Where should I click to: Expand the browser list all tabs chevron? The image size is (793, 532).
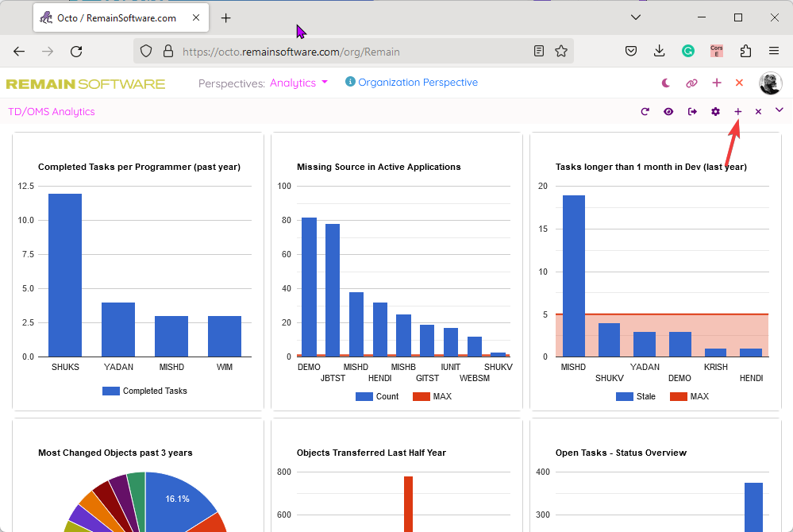point(636,17)
